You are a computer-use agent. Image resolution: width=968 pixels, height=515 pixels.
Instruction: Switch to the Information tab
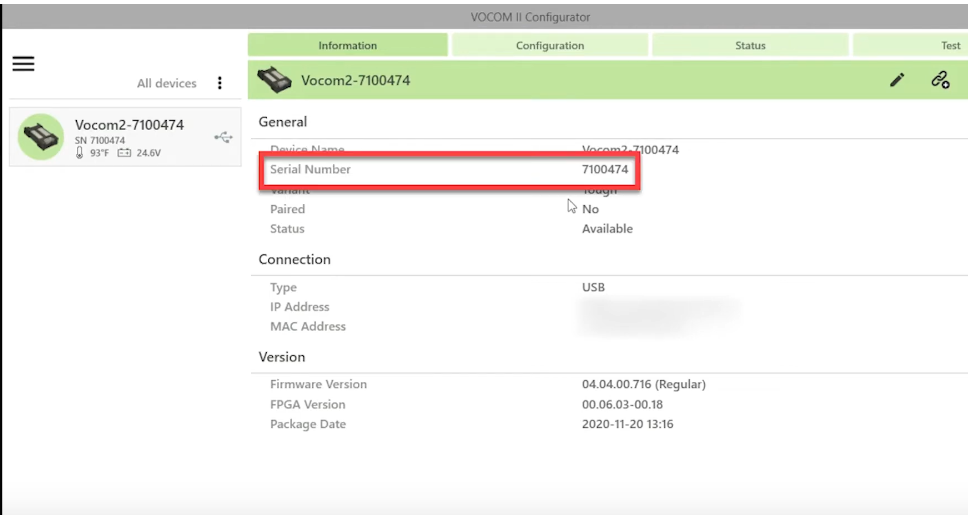(x=348, y=45)
